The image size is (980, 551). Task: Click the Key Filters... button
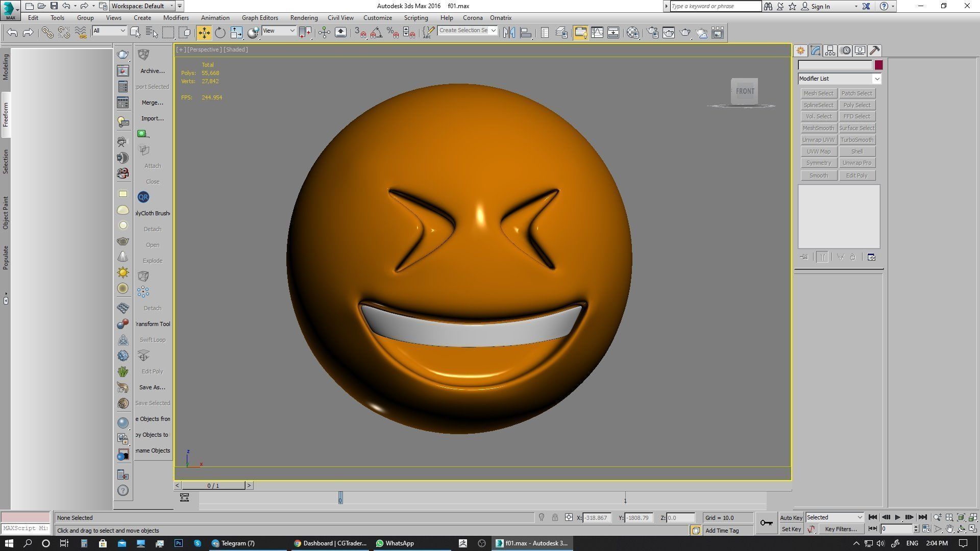840,529
